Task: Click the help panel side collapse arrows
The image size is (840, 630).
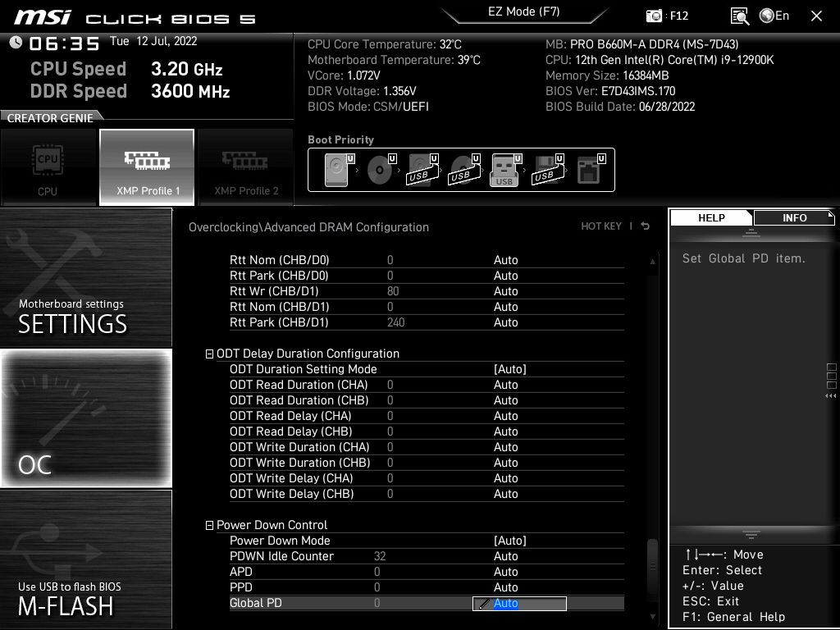Action: tap(830, 396)
